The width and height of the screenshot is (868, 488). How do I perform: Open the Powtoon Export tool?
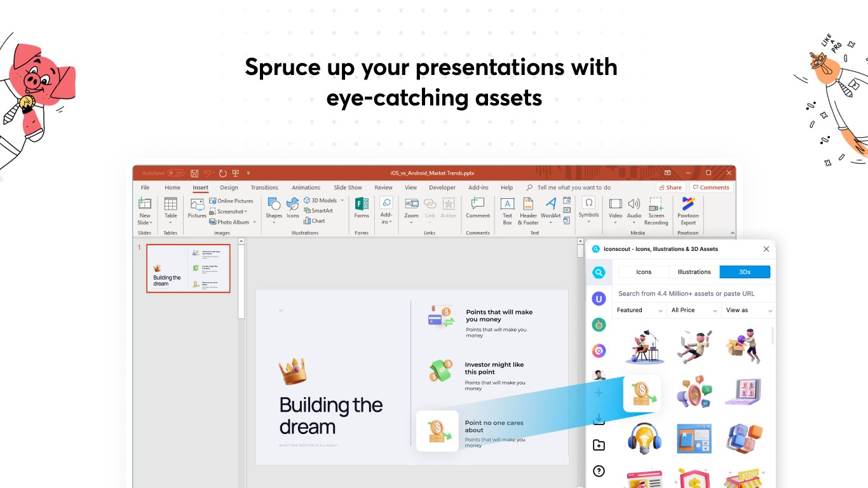coord(688,211)
